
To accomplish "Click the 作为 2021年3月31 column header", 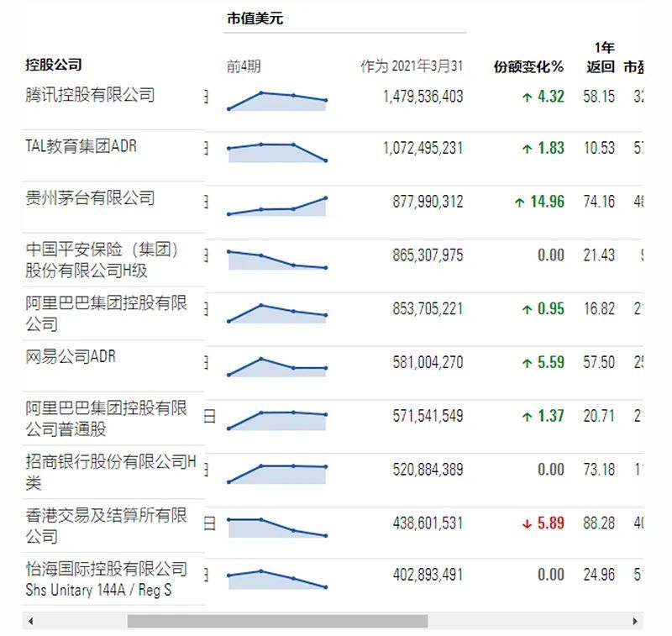I will [412, 66].
